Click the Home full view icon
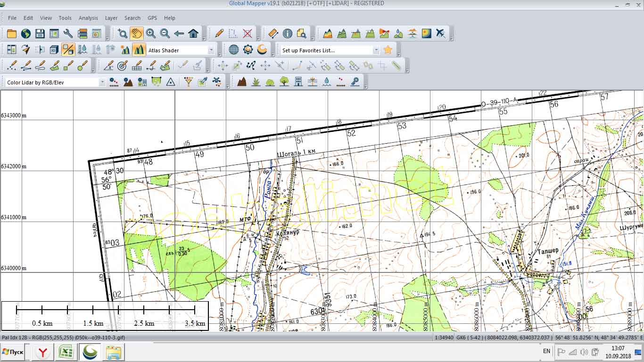The height and width of the screenshot is (362, 644). point(193,33)
